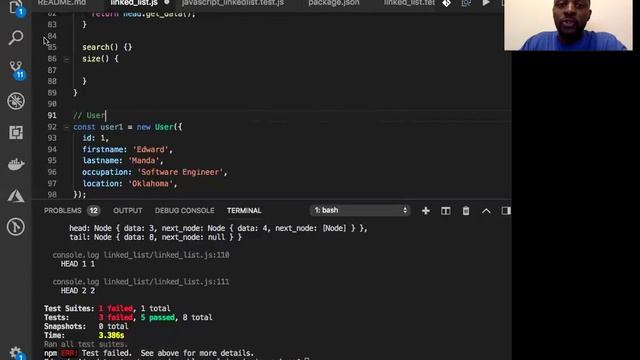This screenshot has width=640, height=360.
Task: Select the 1: bash terminal dropdown
Action: pos(360,210)
